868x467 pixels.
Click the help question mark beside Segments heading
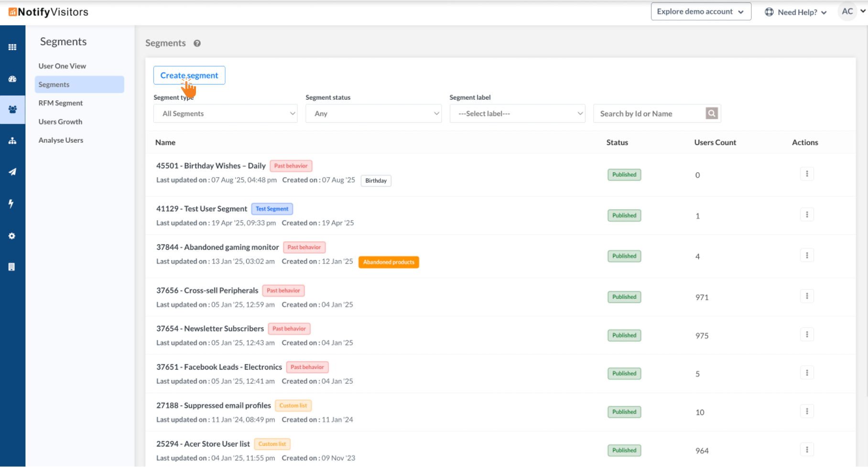coord(197,43)
